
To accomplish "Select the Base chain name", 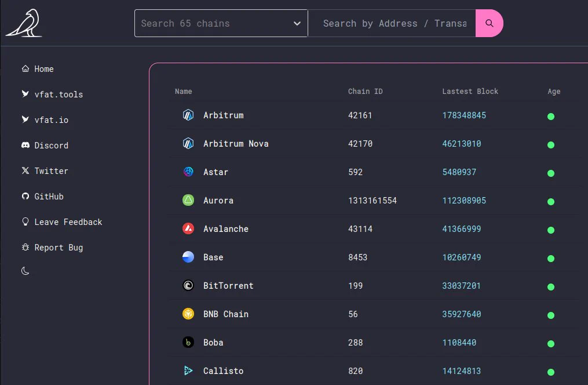I will pyautogui.click(x=213, y=257).
